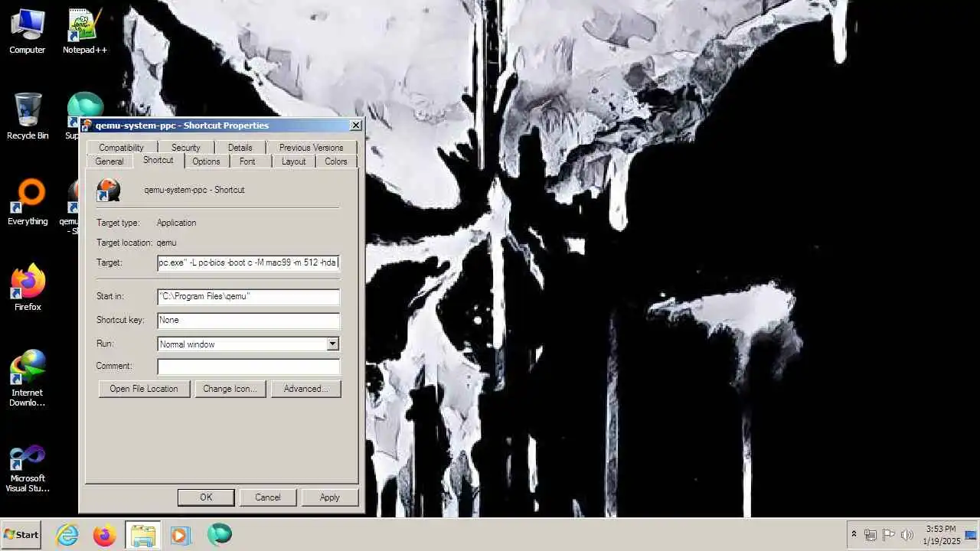980x551 pixels.
Task: Select the Internet Download Manager shortcut
Action: 28,379
